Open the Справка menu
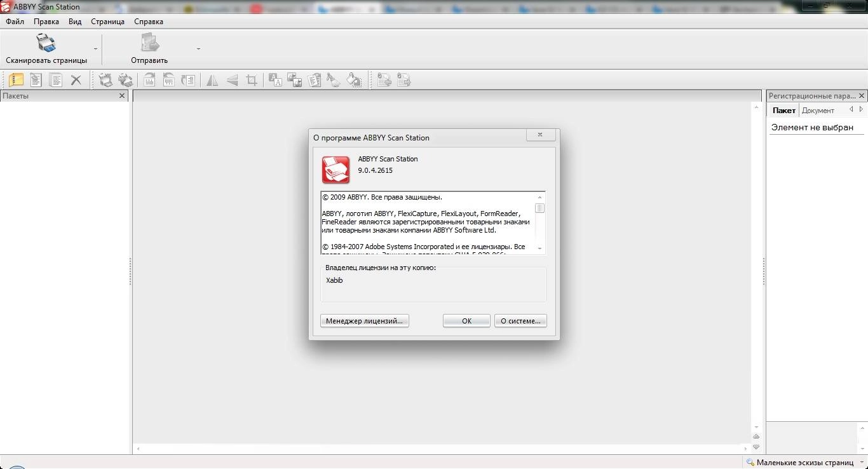 [149, 22]
